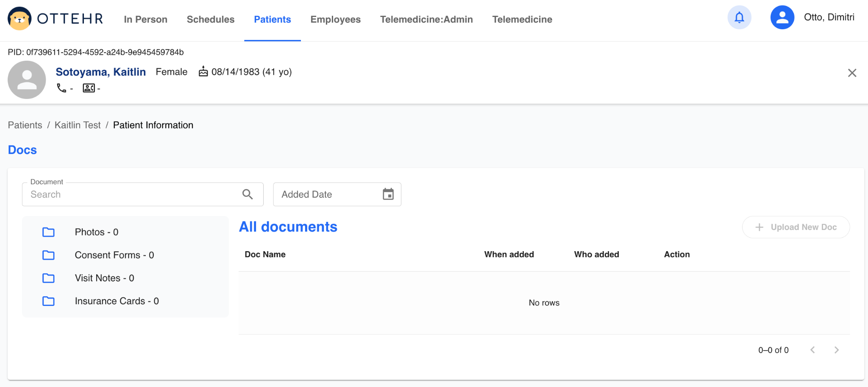
Task: Click the Insurance Cards folder icon
Action: point(49,301)
